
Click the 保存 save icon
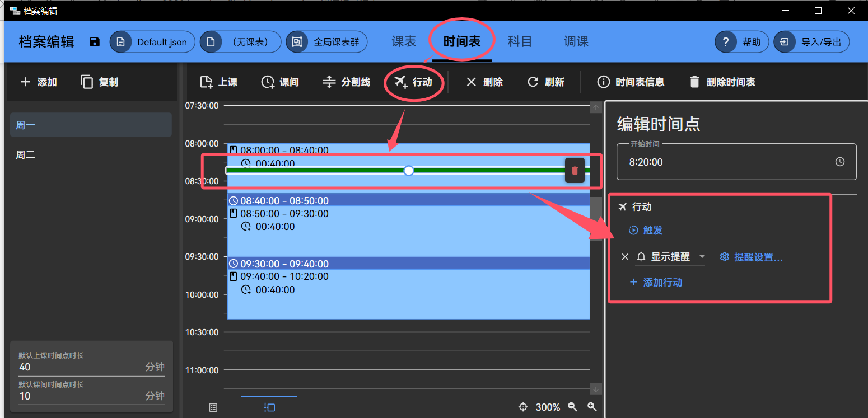[94, 41]
